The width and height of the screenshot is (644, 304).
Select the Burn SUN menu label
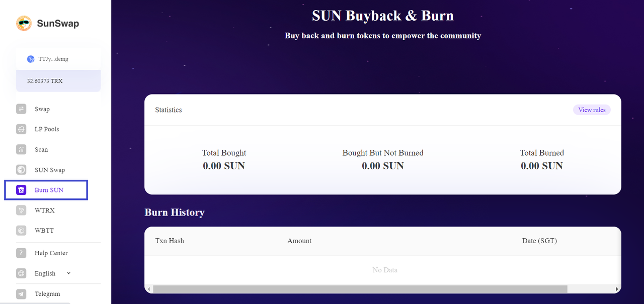tap(49, 190)
